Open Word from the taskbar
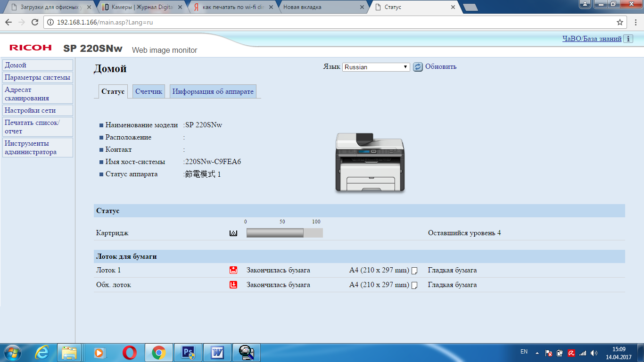This screenshot has height=362, width=644. (x=217, y=353)
